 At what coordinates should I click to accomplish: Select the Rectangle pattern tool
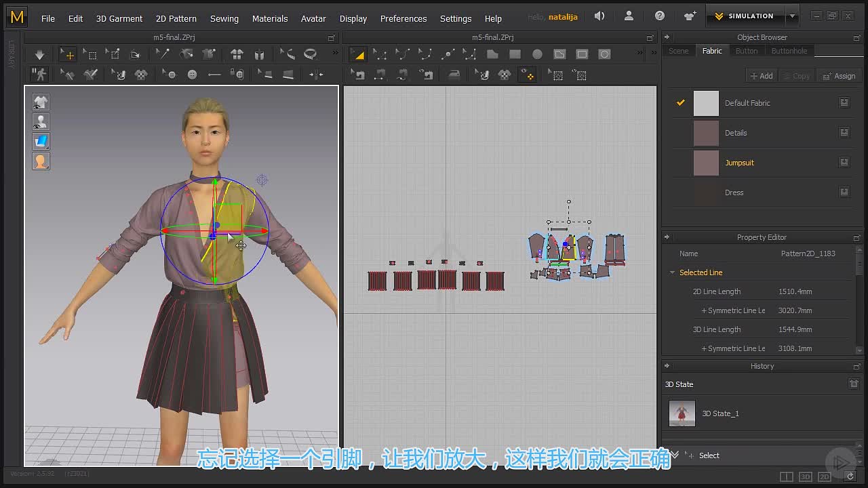click(x=515, y=54)
